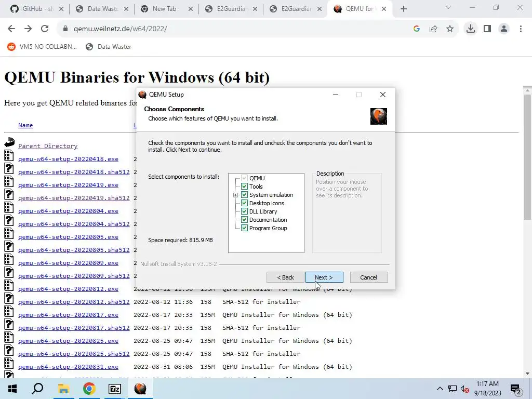Toggle the browser side panel
The image size is (532, 399).
(x=487, y=29)
